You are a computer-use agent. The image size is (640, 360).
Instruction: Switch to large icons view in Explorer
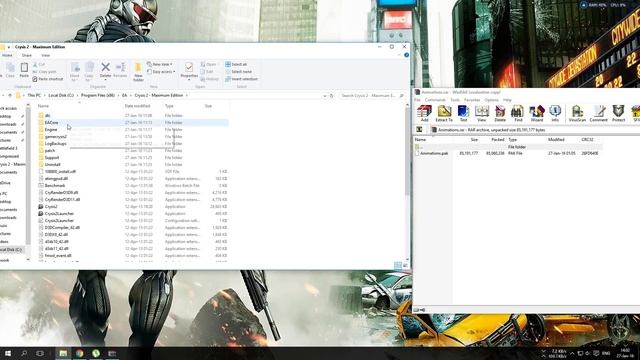[x=405, y=266]
